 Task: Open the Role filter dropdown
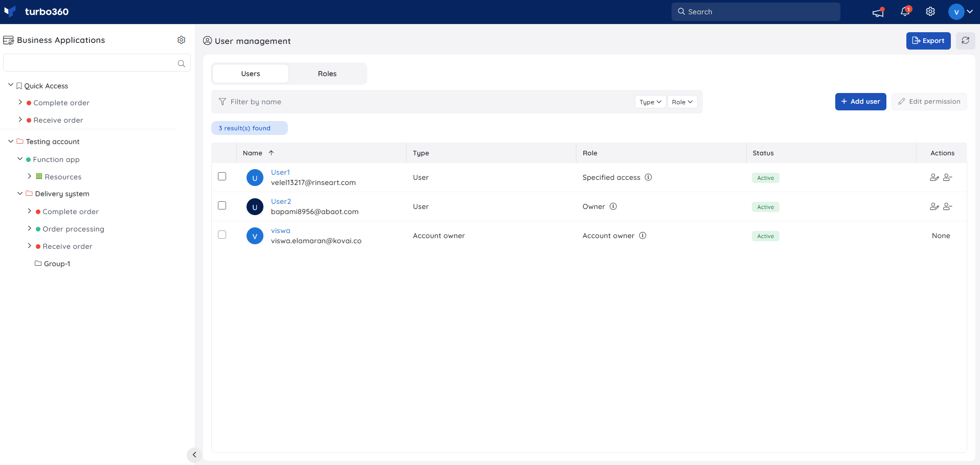click(682, 102)
